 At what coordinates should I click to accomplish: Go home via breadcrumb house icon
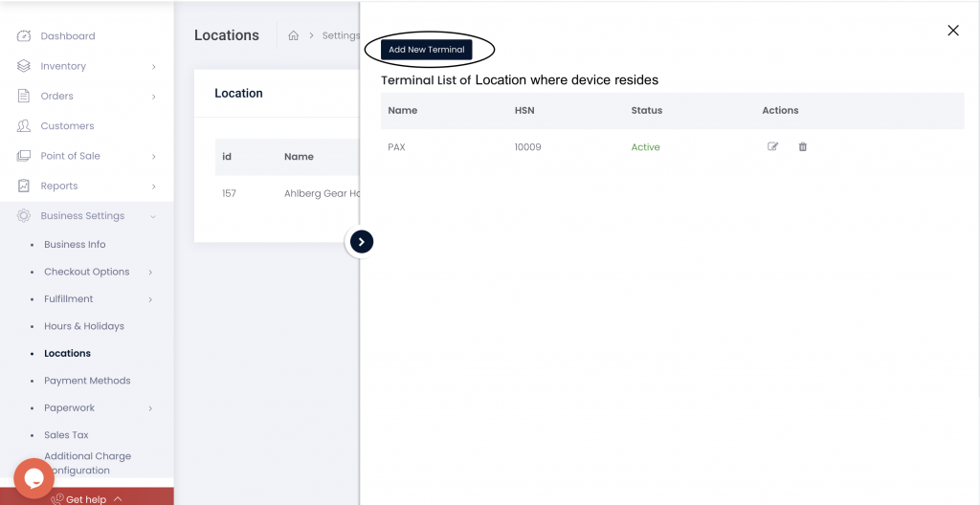(x=293, y=35)
